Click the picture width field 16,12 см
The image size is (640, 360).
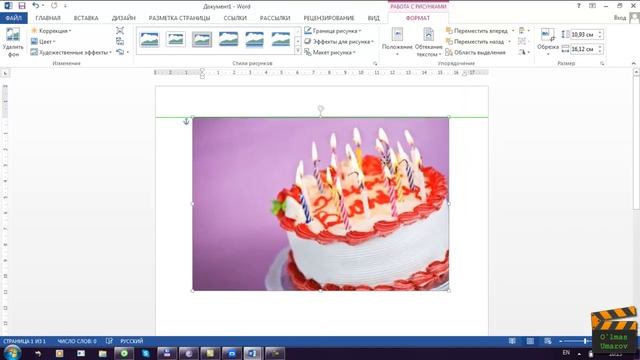click(x=583, y=49)
